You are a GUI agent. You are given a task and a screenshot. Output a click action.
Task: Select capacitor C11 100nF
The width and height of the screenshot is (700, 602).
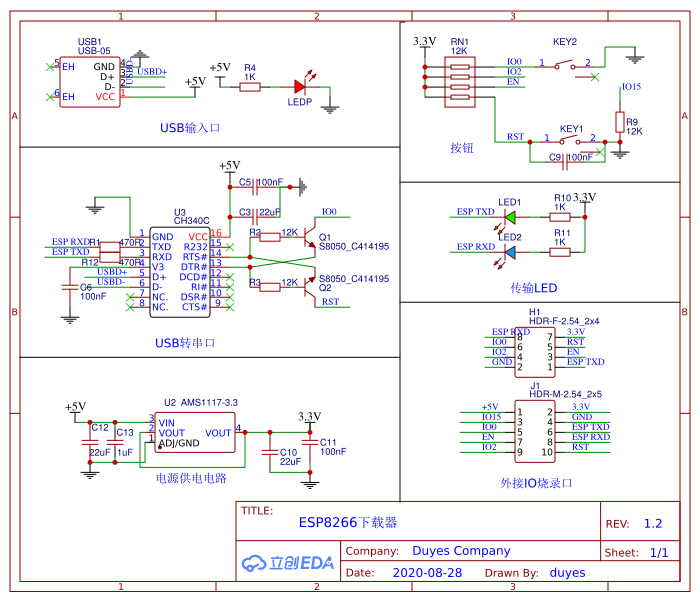(310, 443)
